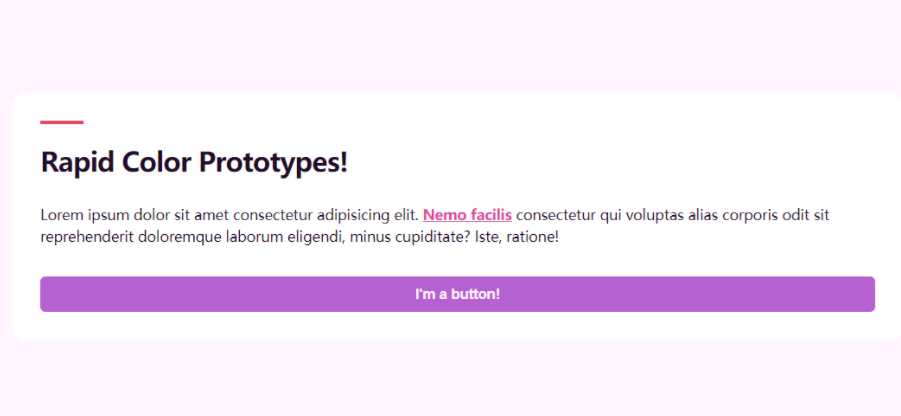Click the short pink accent line above heading
The image size is (901, 416).
pyautogui.click(x=61, y=122)
